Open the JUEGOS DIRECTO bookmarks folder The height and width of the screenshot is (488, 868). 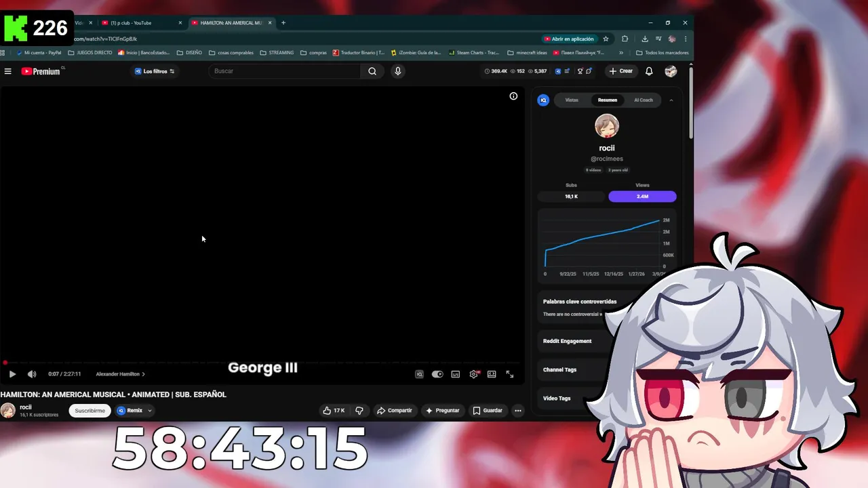[x=90, y=52]
